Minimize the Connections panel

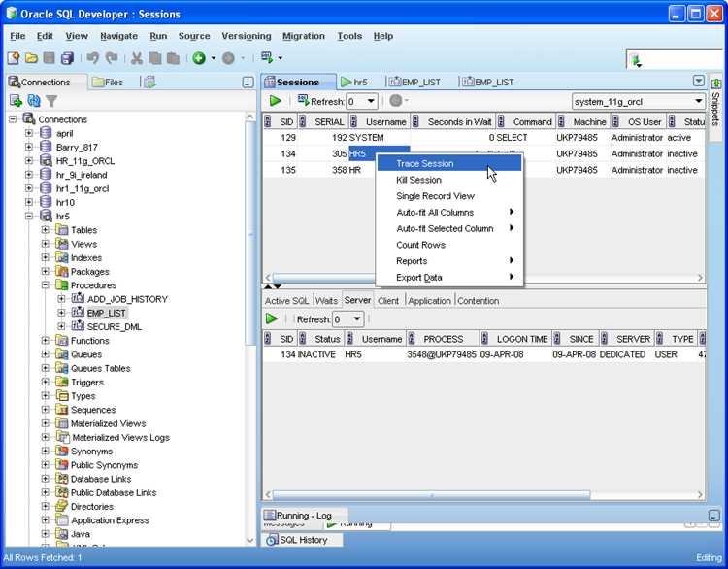point(248,83)
